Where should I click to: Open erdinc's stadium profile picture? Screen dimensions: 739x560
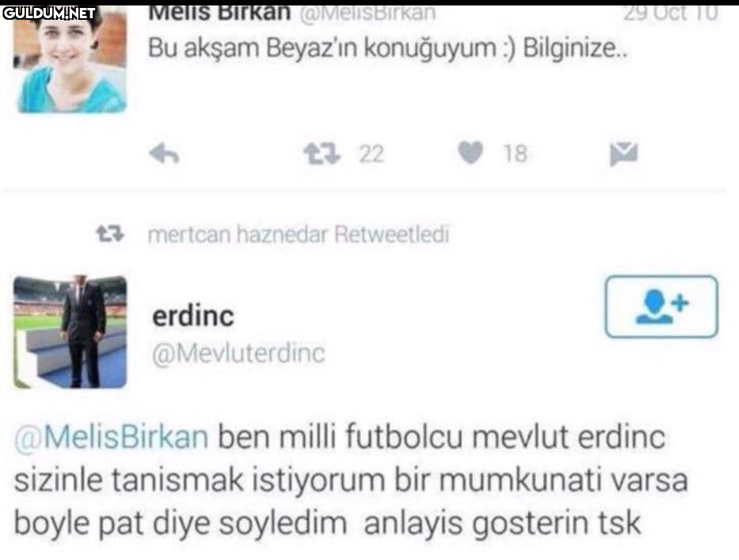[x=70, y=332]
